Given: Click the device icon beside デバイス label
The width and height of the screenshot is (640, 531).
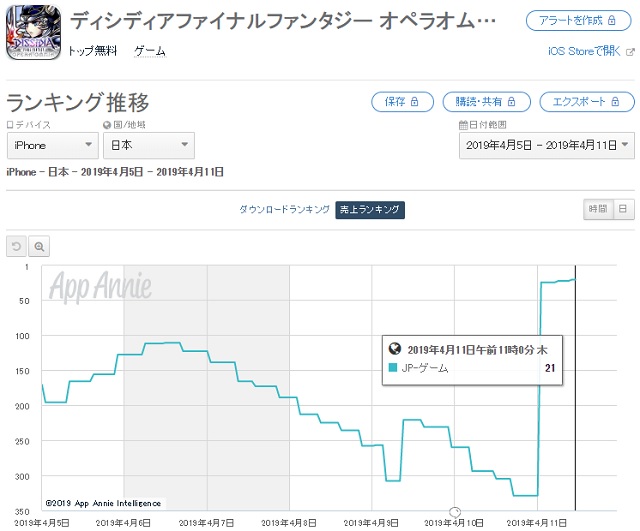Looking at the screenshot, I should pos(10,125).
